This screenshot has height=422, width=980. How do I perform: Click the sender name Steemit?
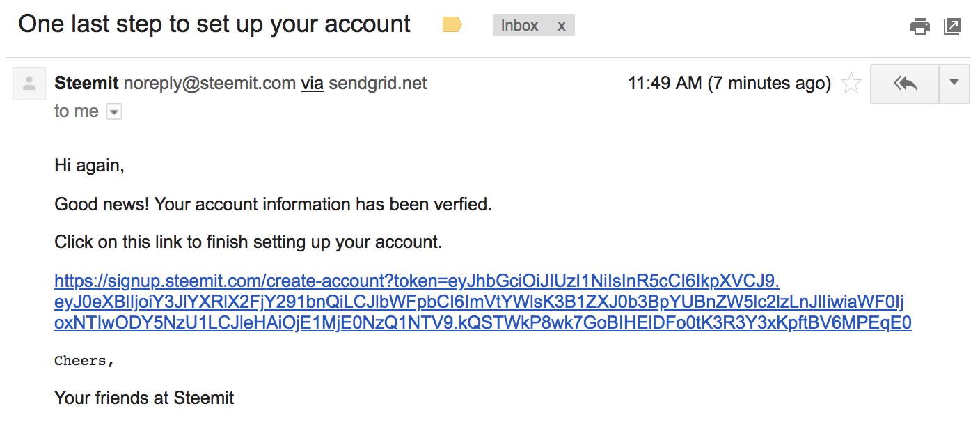tap(86, 84)
